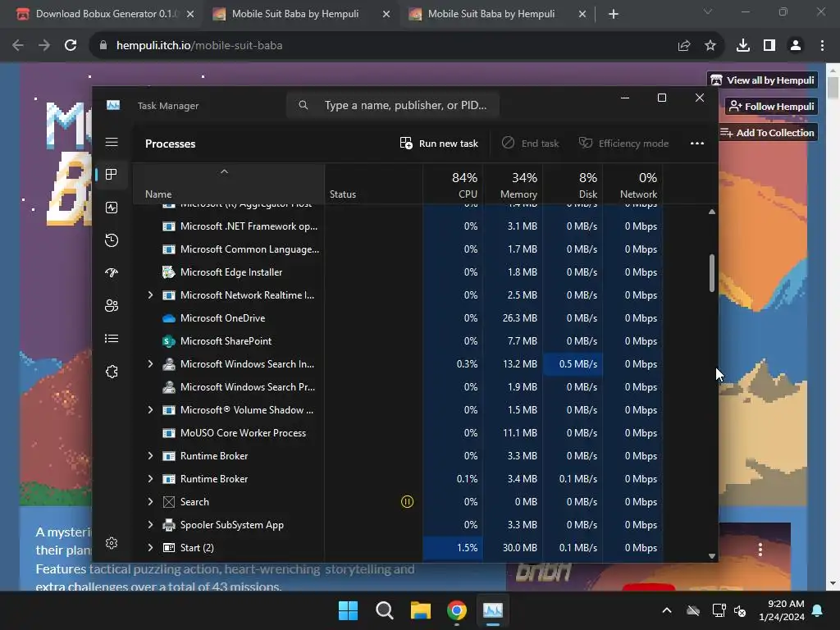Open Services page icon in sidebar
This screenshot has width=840, height=630.
[x=112, y=372]
